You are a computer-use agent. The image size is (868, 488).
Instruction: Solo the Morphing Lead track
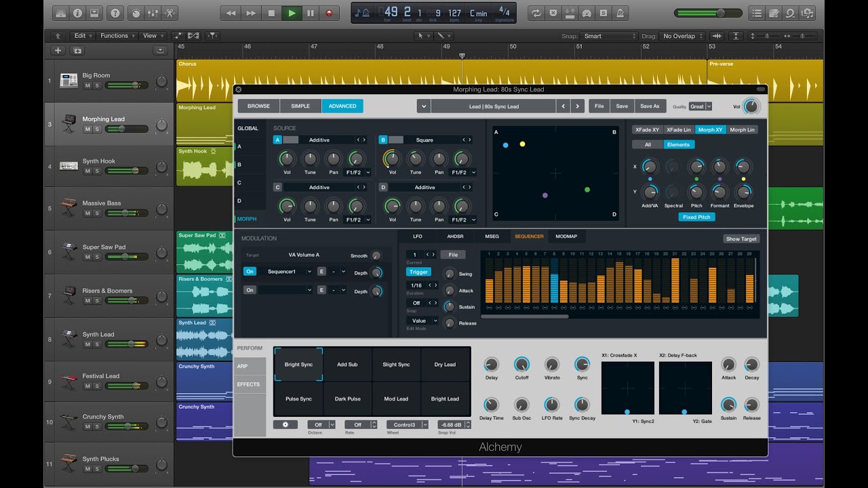click(97, 129)
